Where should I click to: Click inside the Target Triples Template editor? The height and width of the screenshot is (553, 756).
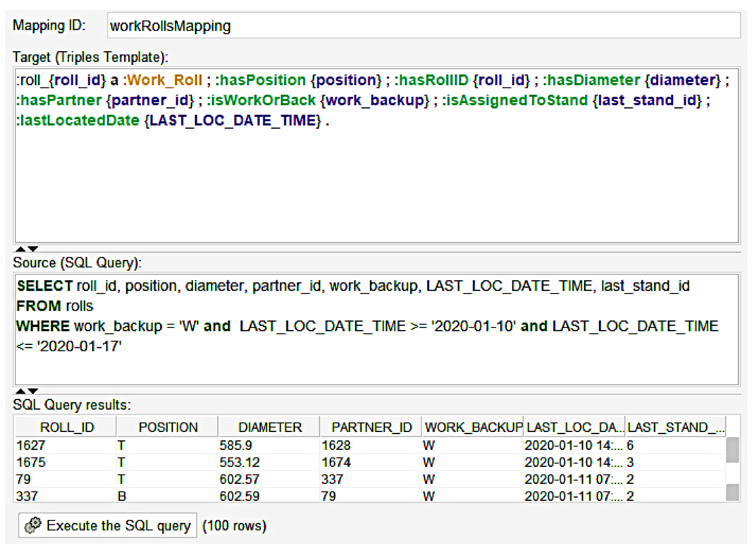click(376, 181)
